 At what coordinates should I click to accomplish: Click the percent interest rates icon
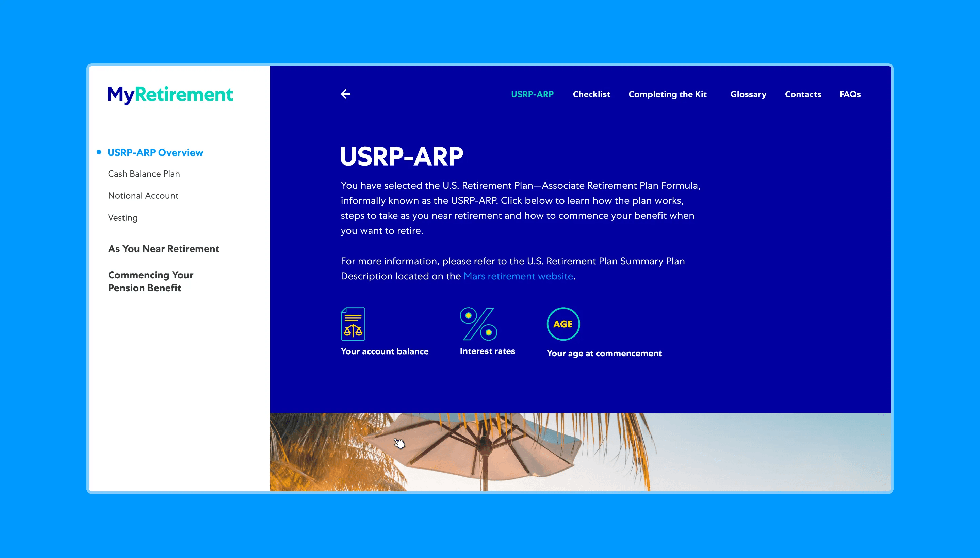478,324
